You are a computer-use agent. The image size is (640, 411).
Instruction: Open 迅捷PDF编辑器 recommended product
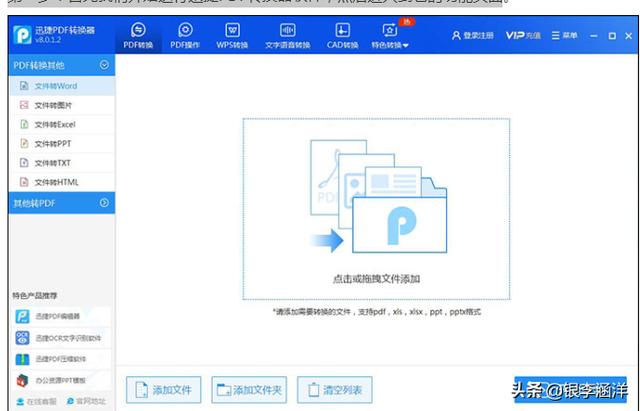coord(60,316)
